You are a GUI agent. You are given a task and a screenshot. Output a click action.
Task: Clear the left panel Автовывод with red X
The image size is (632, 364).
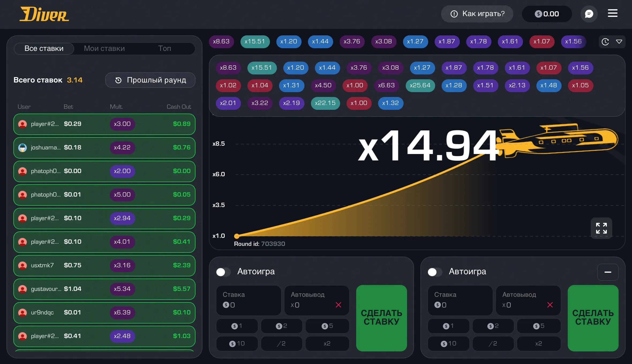(x=338, y=305)
